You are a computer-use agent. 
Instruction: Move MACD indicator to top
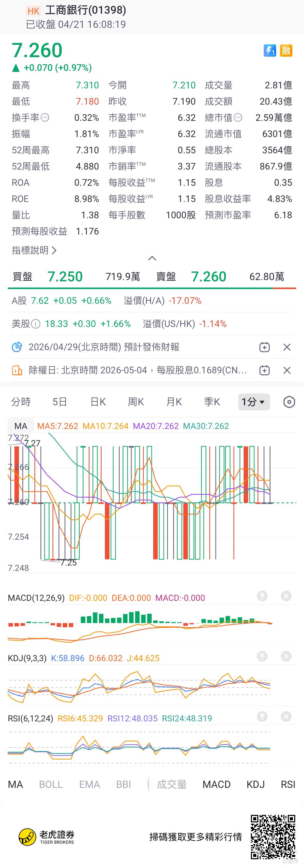coord(262,596)
